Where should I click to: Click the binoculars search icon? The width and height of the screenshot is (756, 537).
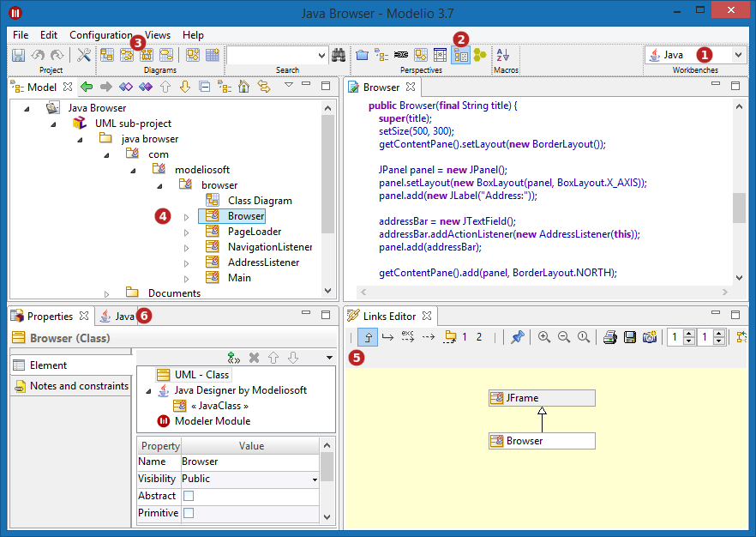click(x=339, y=55)
